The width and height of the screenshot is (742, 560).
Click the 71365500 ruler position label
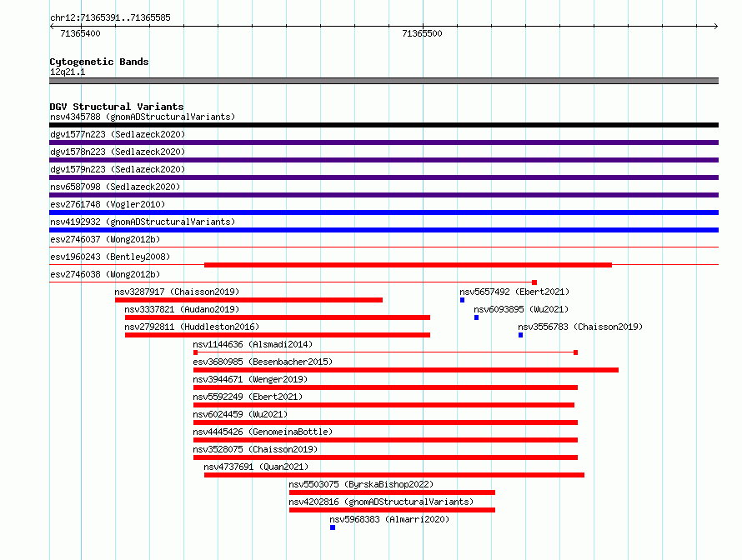point(422,33)
